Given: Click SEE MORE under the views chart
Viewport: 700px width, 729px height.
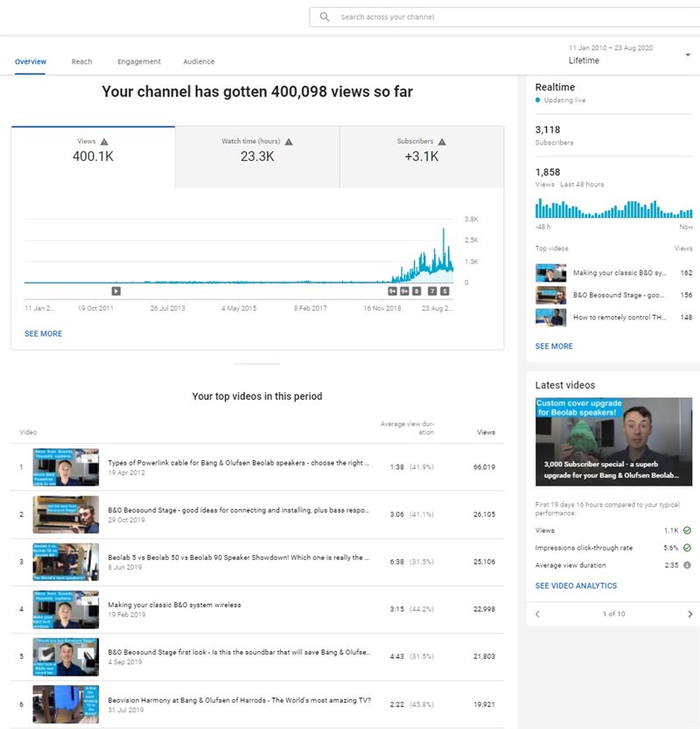Looking at the screenshot, I should point(43,333).
